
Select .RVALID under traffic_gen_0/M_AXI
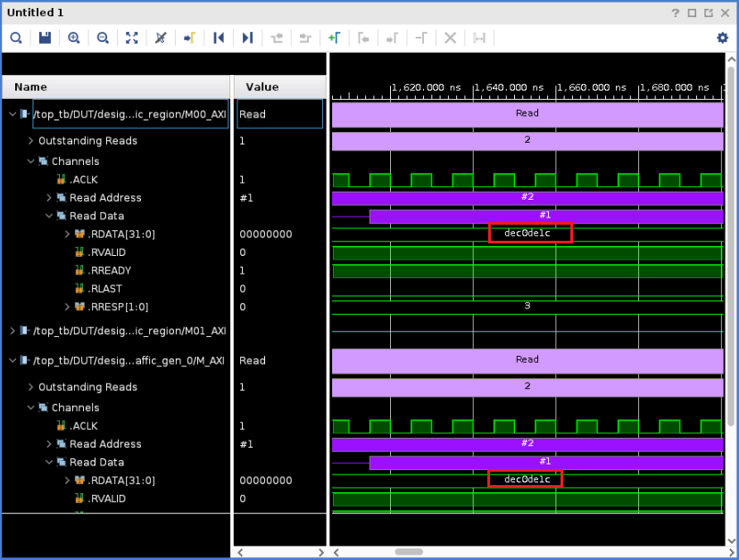click(x=106, y=498)
